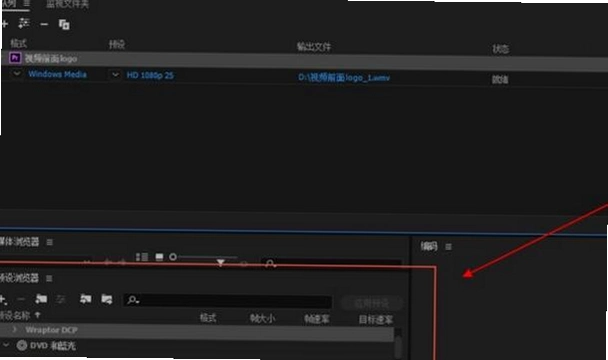Screen dimensions: 608x360
Task: Open the format dropdown beside Windows Media
Action: [17, 73]
